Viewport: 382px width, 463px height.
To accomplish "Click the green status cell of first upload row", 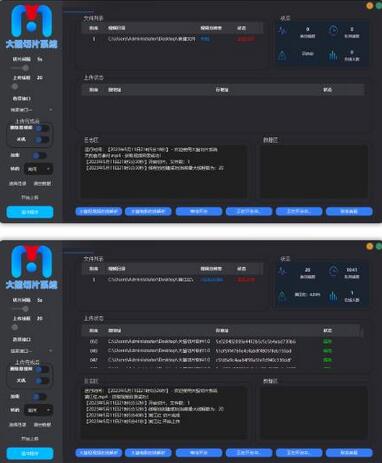I will tap(327, 341).
